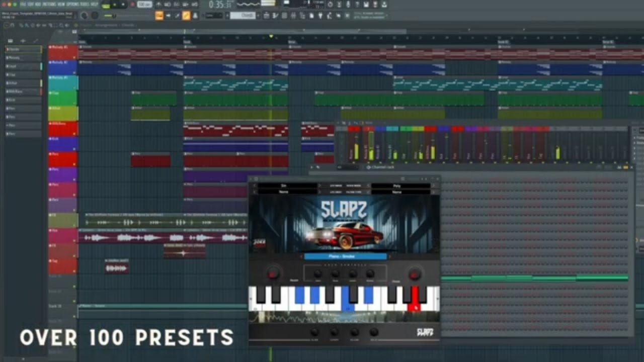
Task: Click the Piano - Smokie preset name in Slapz
Action: coord(345,256)
